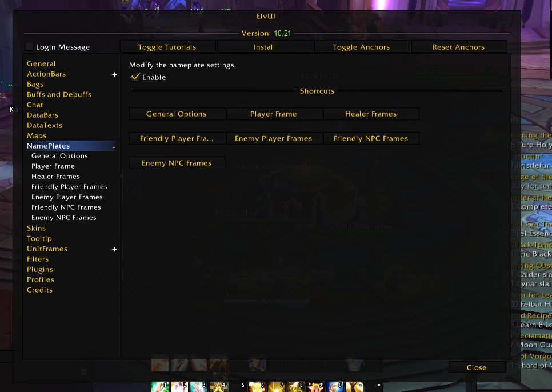This screenshot has width=552, height=392.
Task: Open Enemy Player Frames in the sidebar tree
Action: (x=67, y=197)
